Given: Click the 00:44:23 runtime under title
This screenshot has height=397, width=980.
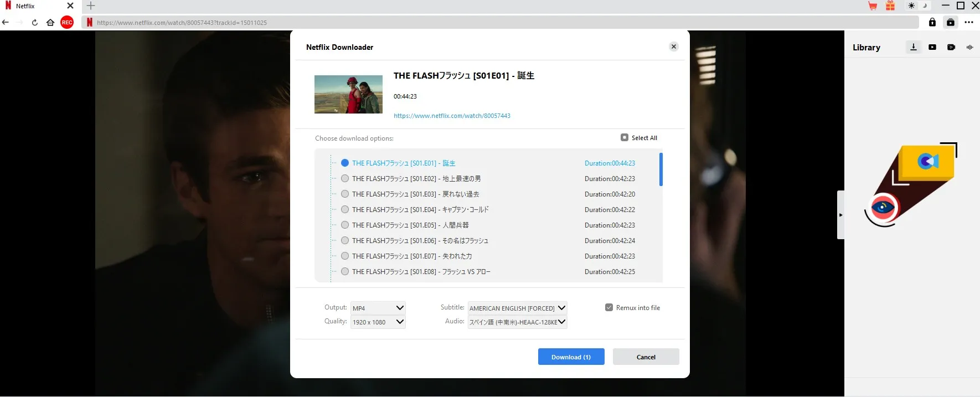Looking at the screenshot, I should pyautogui.click(x=405, y=96).
